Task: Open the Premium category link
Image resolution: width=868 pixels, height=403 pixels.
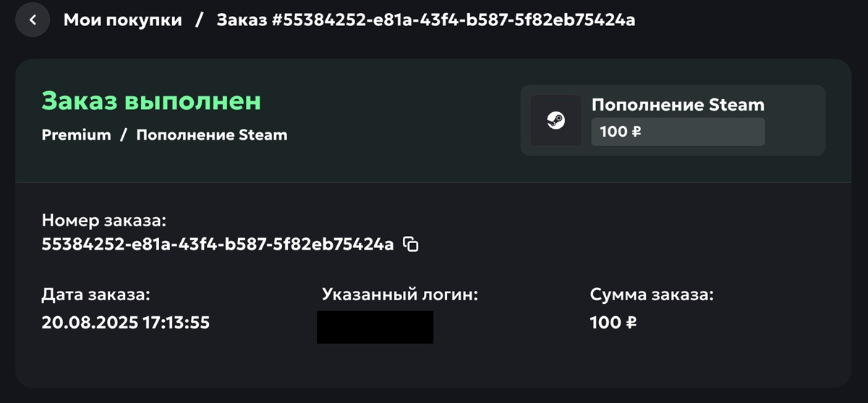Action: (77, 135)
